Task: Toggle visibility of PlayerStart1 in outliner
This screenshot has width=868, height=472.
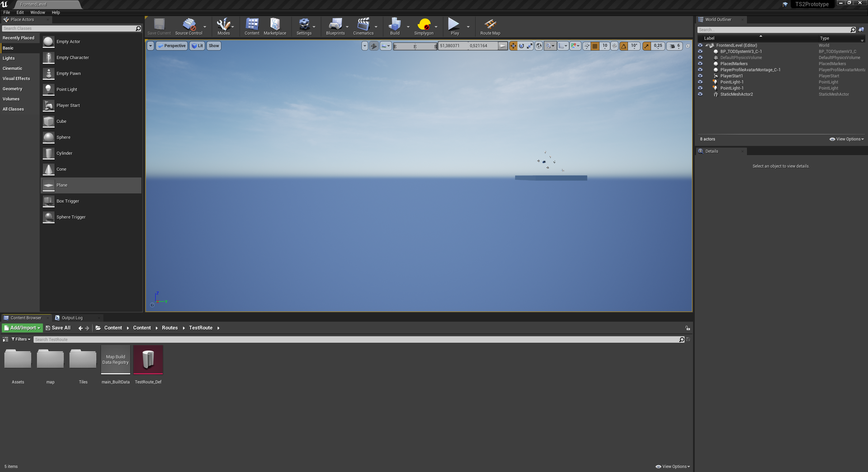Action: click(x=700, y=76)
